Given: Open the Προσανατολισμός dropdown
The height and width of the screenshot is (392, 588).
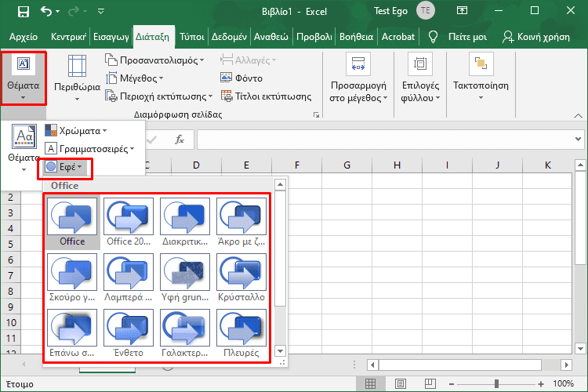Looking at the screenshot, I should pos(154,60).
